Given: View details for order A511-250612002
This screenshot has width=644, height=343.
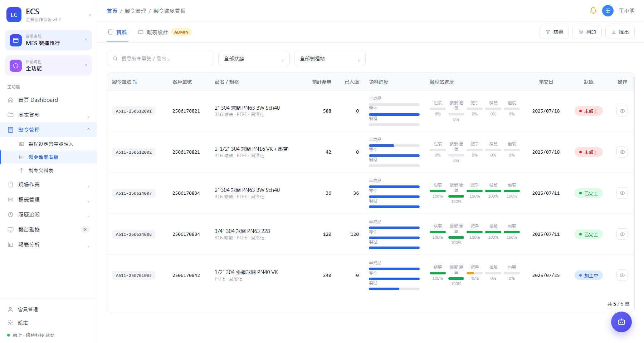Looking at the screenshot, I should tap(622, 152).
